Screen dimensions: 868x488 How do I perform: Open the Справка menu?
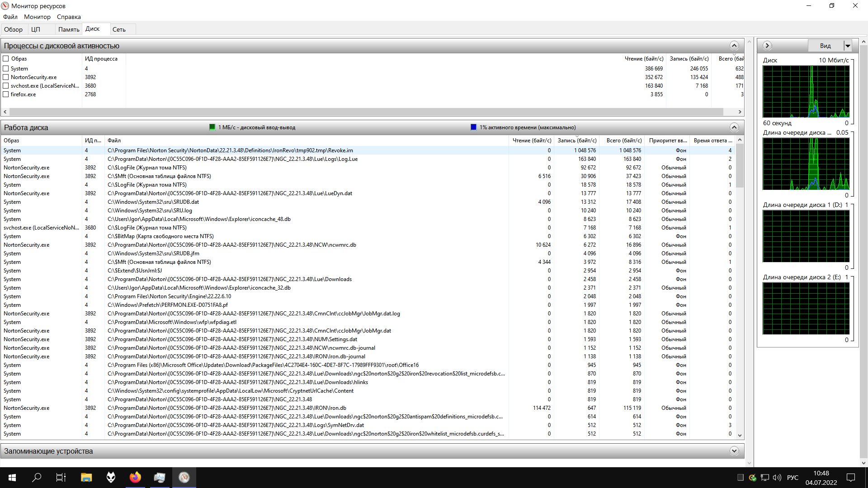pyautogui.click(x=69, y=17)
